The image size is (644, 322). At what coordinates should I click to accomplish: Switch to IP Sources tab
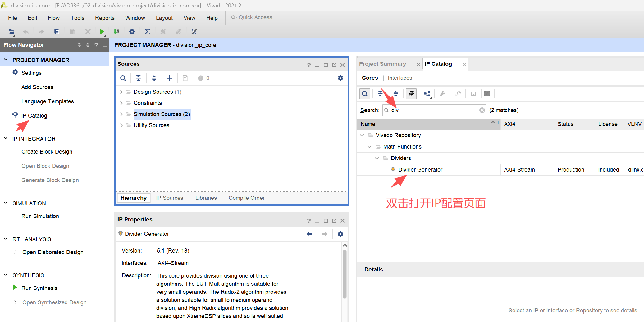170,198
